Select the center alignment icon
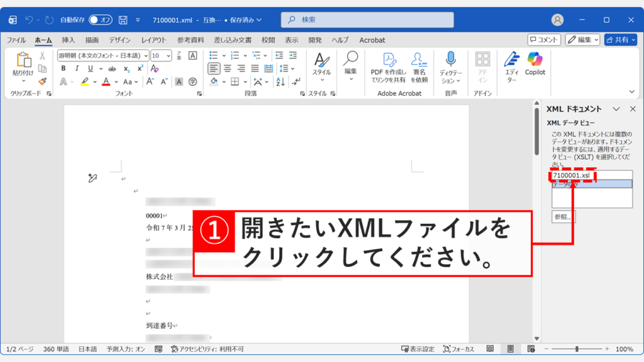 pos(226,68)
